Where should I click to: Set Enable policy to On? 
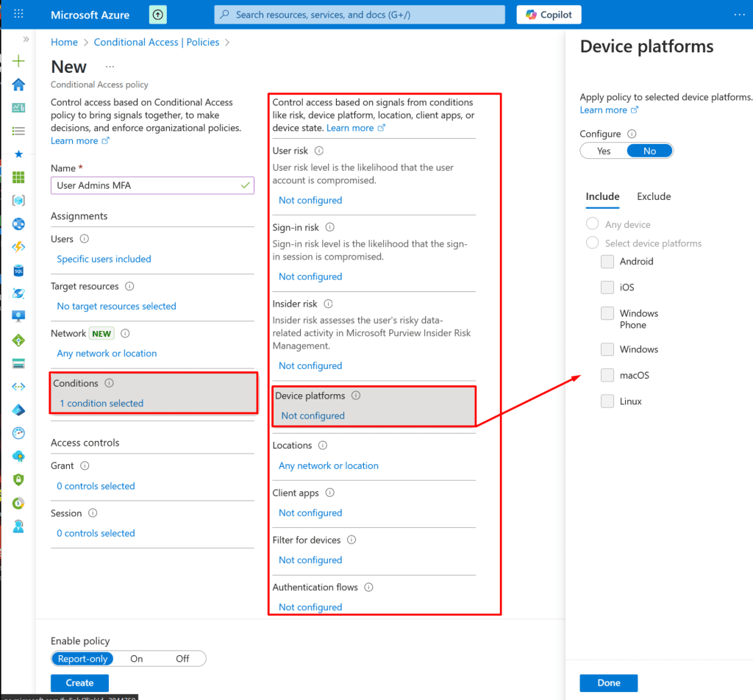click(137, 659)
